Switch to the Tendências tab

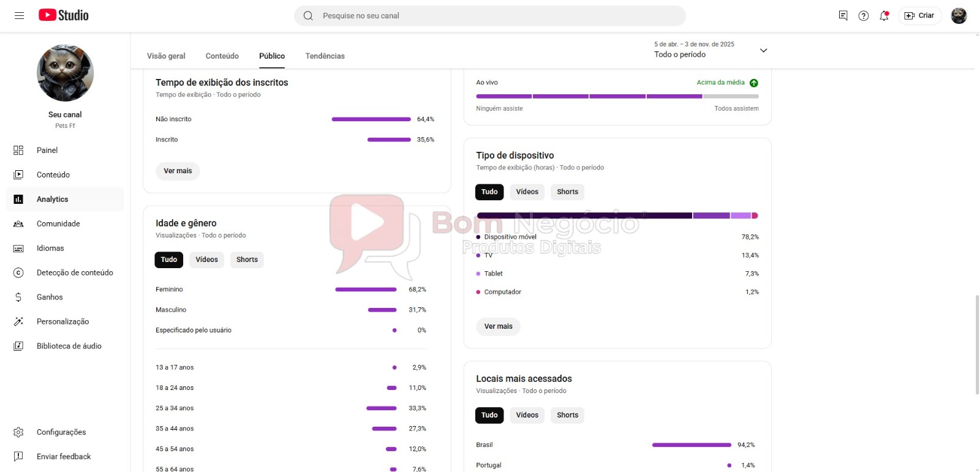325,56
